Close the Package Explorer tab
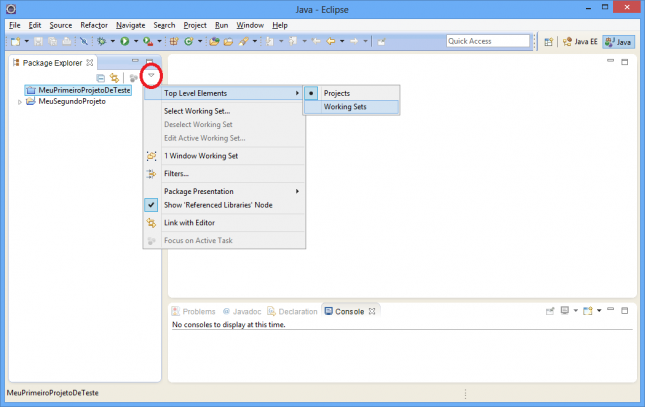Image resolution: width=645 pixels, height=407 pixels. (x=90, y=63)
